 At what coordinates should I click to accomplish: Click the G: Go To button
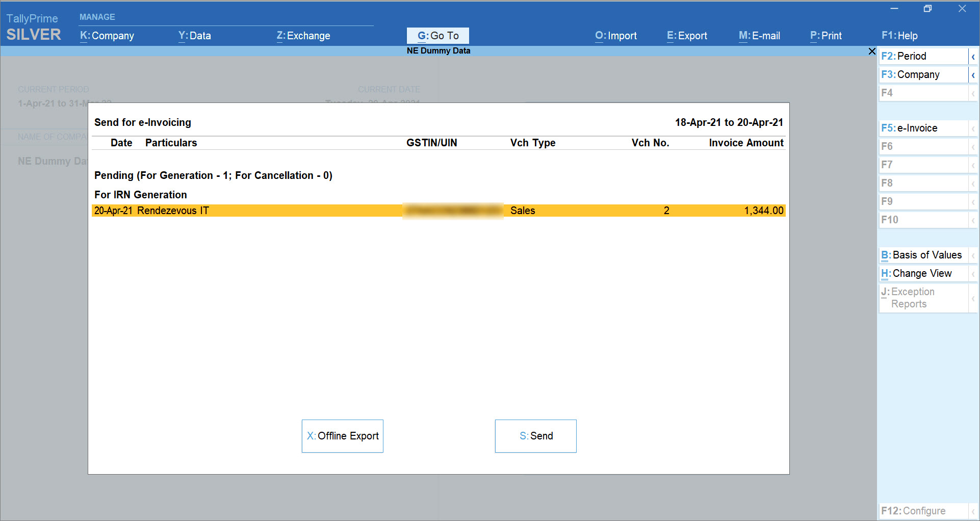click(x=438, y=36)
